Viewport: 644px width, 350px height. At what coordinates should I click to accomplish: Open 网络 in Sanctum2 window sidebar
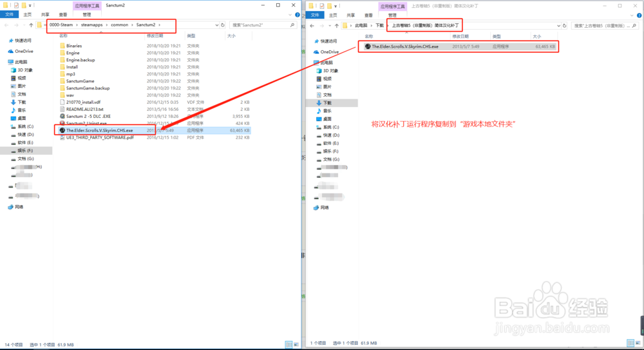coord(19,207)
